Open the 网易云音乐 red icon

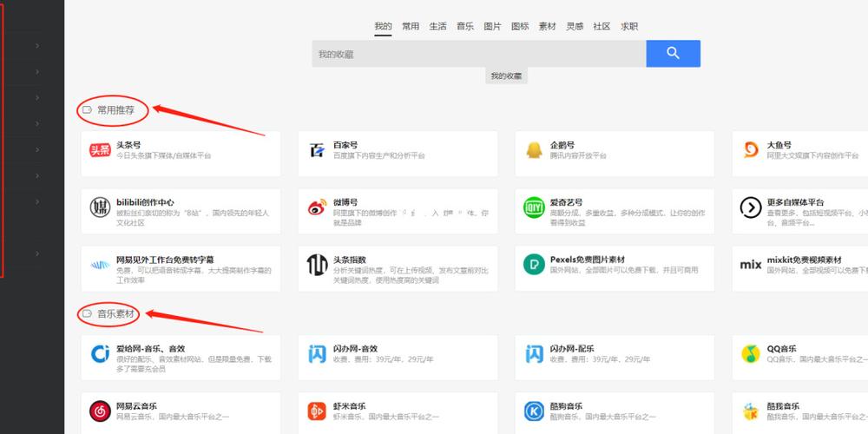100,411
